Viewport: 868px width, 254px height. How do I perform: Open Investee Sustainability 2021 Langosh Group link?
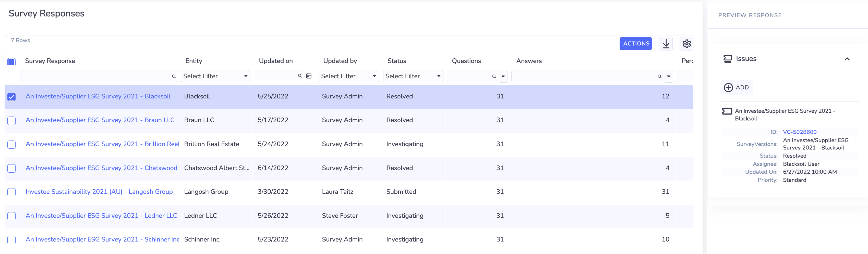99,192
